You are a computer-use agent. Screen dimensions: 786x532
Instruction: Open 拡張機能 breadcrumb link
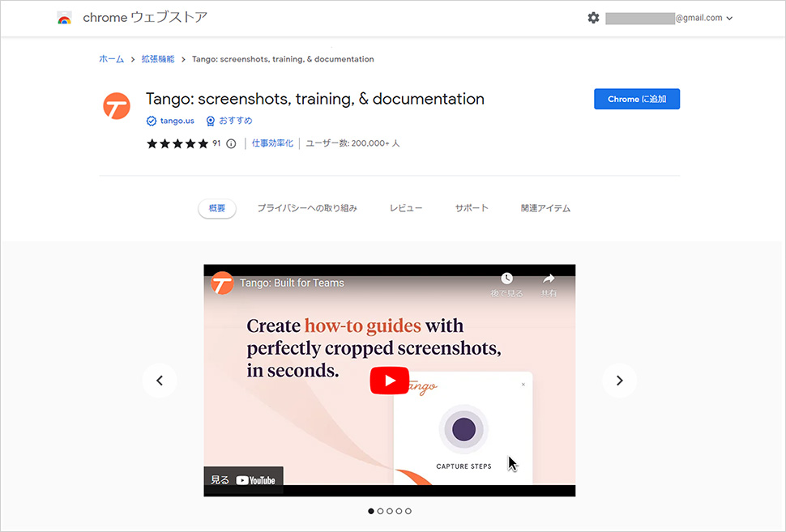(x=158, y=59)
